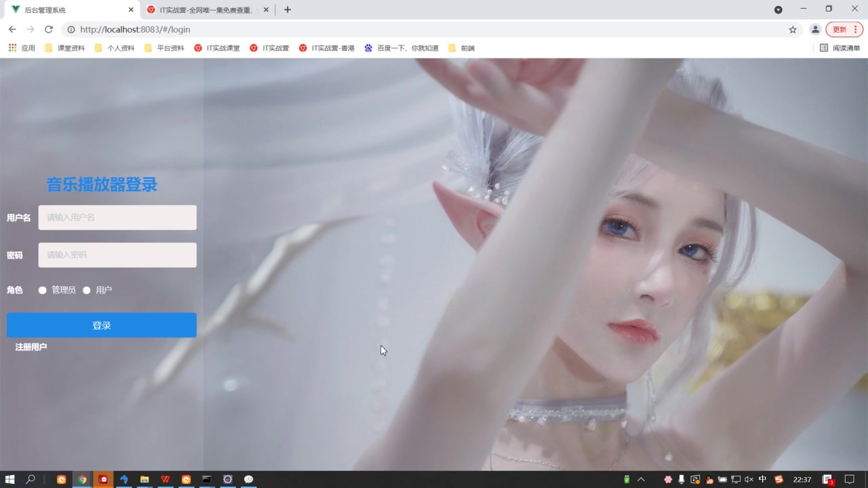Screen dimensions: 868x488
Task: Go back using the browser back arrow
Action: (x=12, y=29)
